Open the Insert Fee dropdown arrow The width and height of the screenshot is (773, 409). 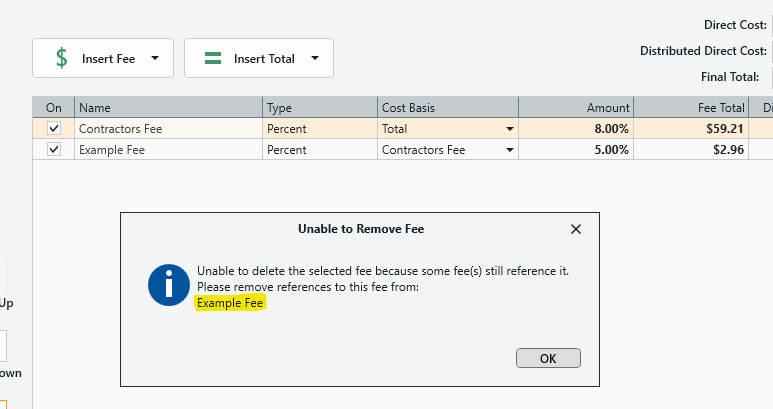154,59
